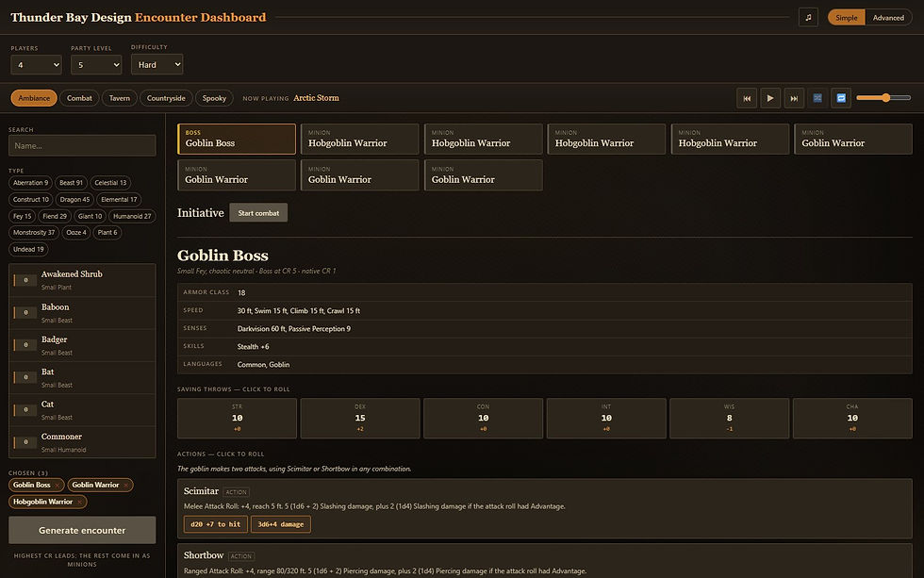
Task: Roll the STR saving throw
Action: [237, 419]
